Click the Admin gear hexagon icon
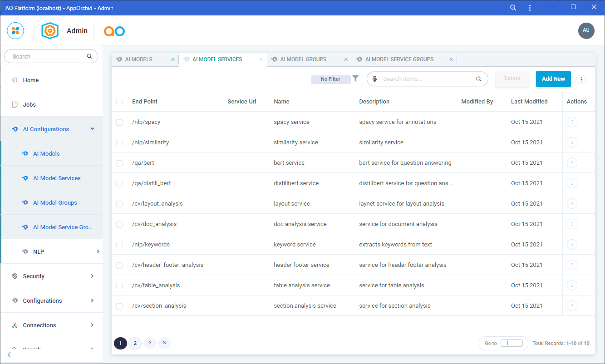This screenshot has width=605, height=364. [50, 30]
